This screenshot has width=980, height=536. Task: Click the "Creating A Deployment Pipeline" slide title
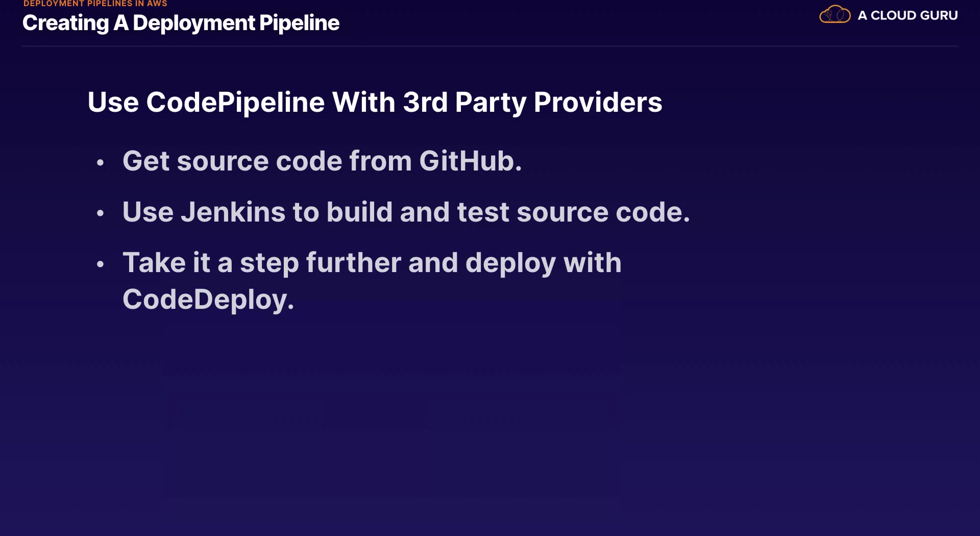pyautogui.click(x=181, y=23)
